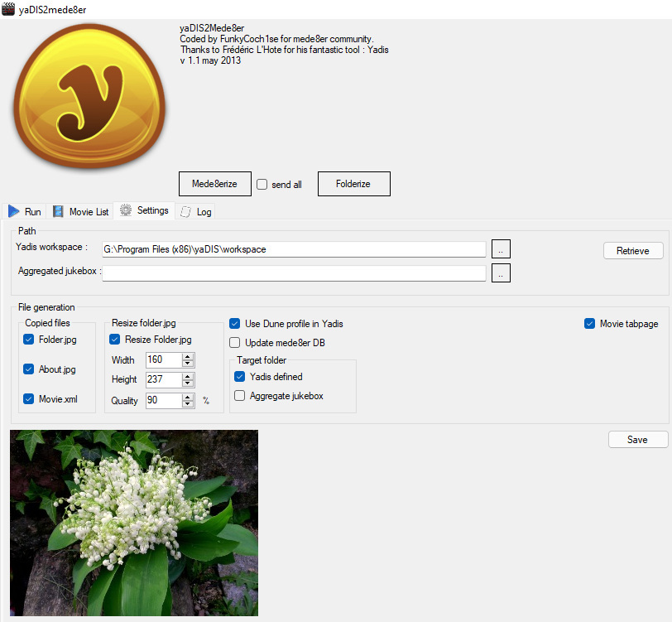Click the 'File generation' group label
The image size is (672, 622).
click(46, 307)
